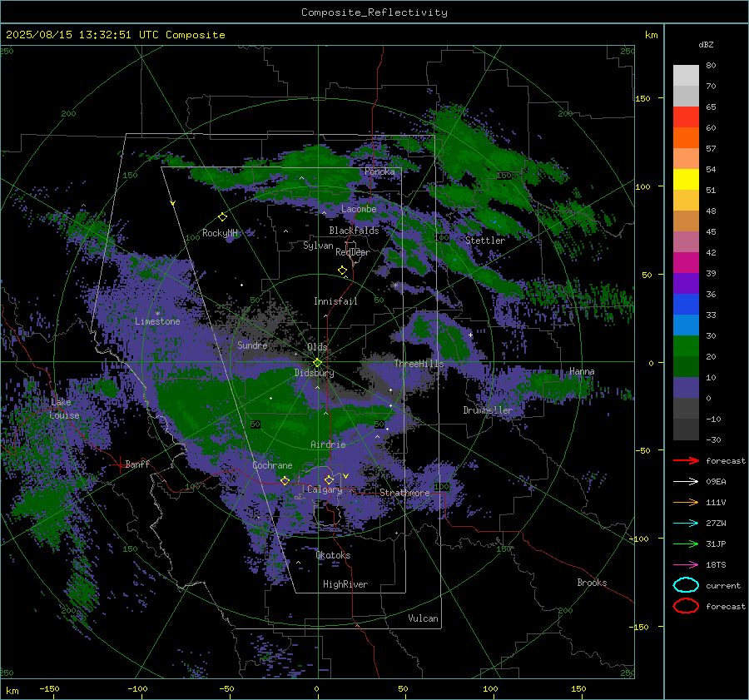The height and width of the screenshot is (700, 749).
Task: Click the Lake Louise label
Action: click(x=64, y=409)
